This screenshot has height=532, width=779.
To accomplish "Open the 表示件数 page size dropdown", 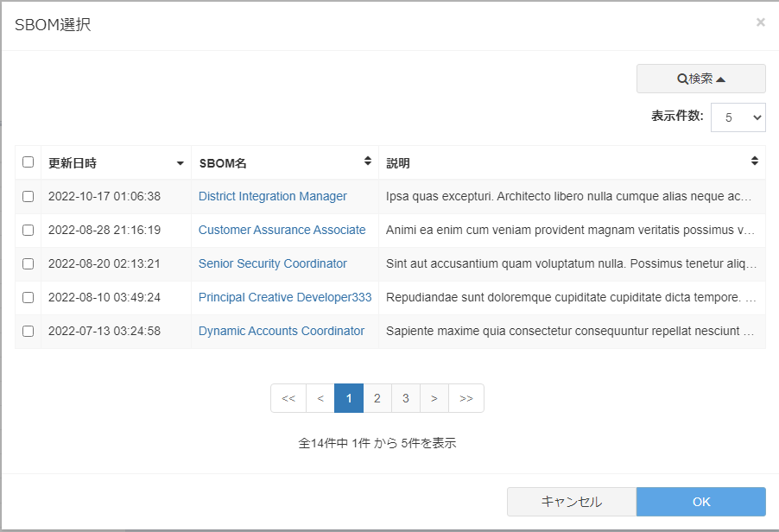I will (738, 117).
